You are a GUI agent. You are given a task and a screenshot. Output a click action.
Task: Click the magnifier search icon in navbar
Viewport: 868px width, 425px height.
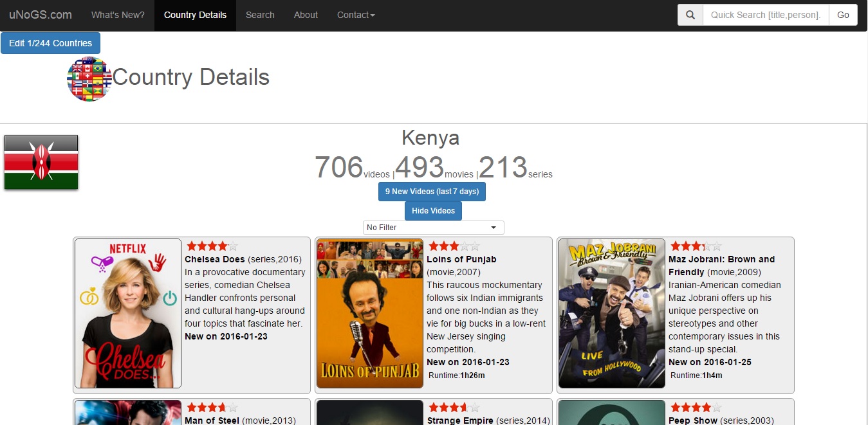690,15
